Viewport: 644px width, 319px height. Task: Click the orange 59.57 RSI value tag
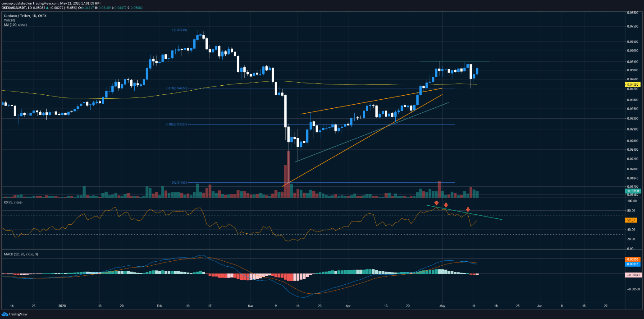coord(631,220)
